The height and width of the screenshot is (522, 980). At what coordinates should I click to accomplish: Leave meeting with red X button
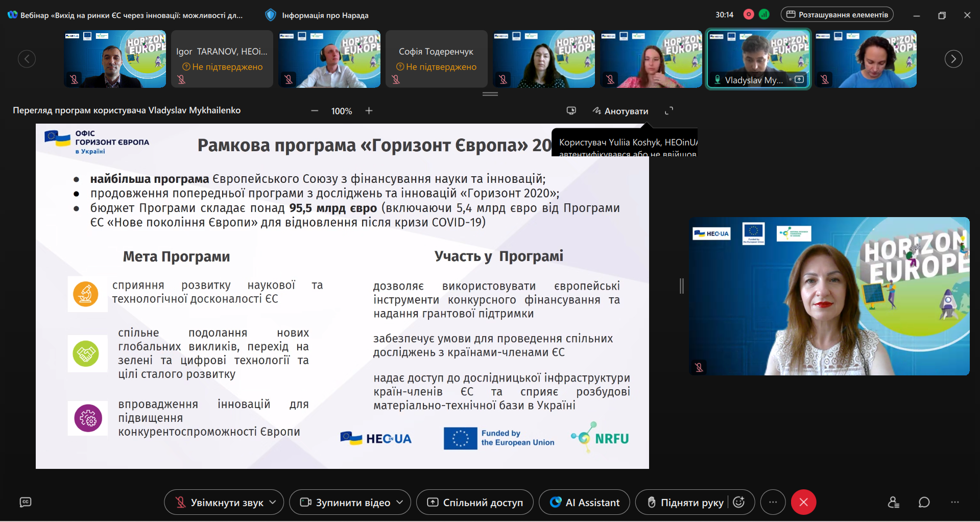pyautogui.click(x=804, y=503)
